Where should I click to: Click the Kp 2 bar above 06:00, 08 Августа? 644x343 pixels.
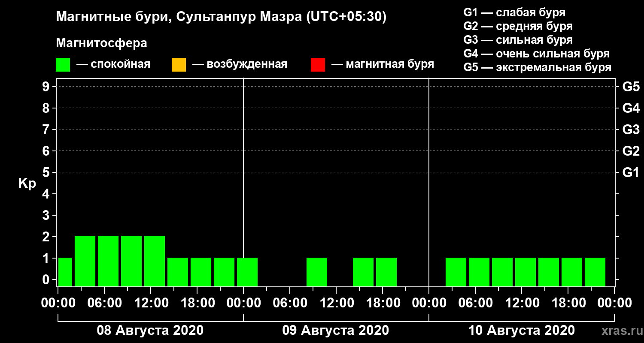108,261
